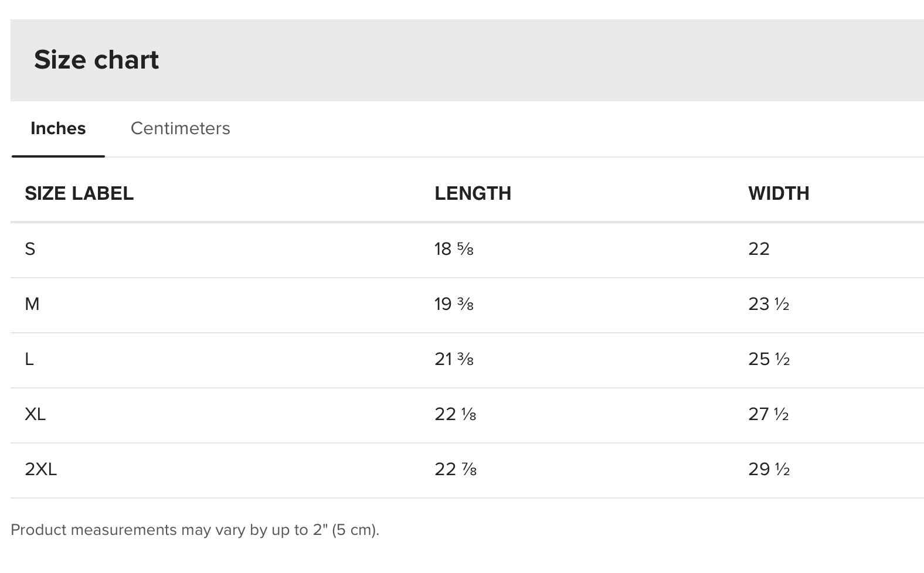
Task: Click the 29 ½ width value
Action: [769, 469]
